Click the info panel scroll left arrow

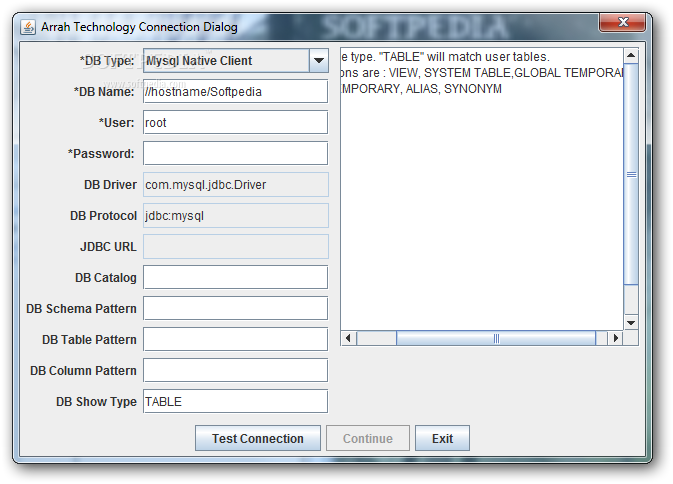[348, 338]
